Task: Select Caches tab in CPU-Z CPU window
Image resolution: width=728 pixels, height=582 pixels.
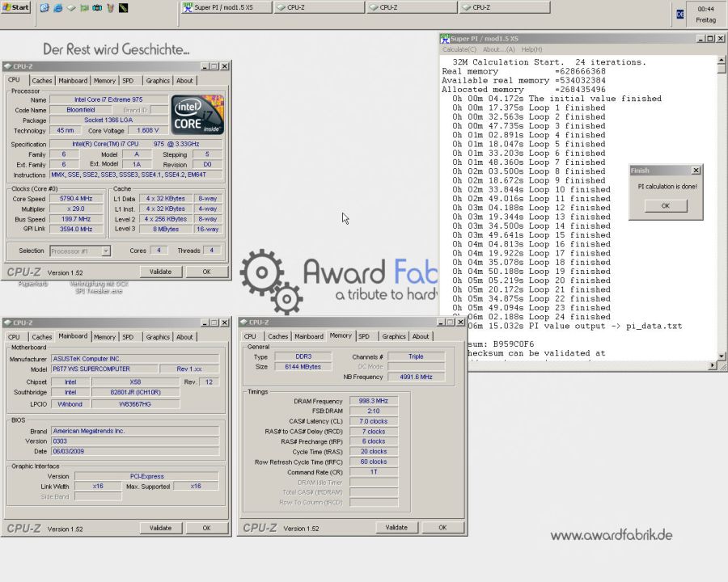Action: 42,81
